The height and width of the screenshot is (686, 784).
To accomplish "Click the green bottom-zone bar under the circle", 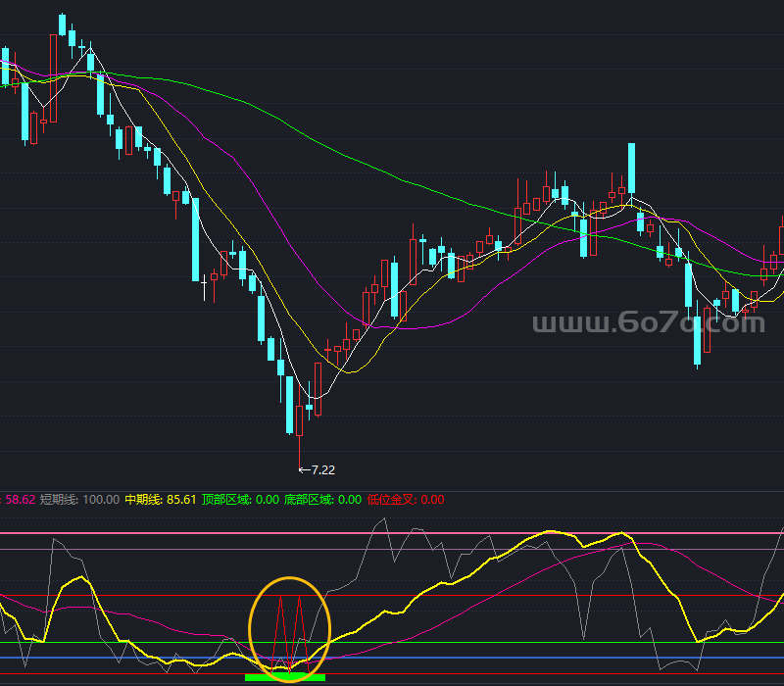I will tap(284, 676).
